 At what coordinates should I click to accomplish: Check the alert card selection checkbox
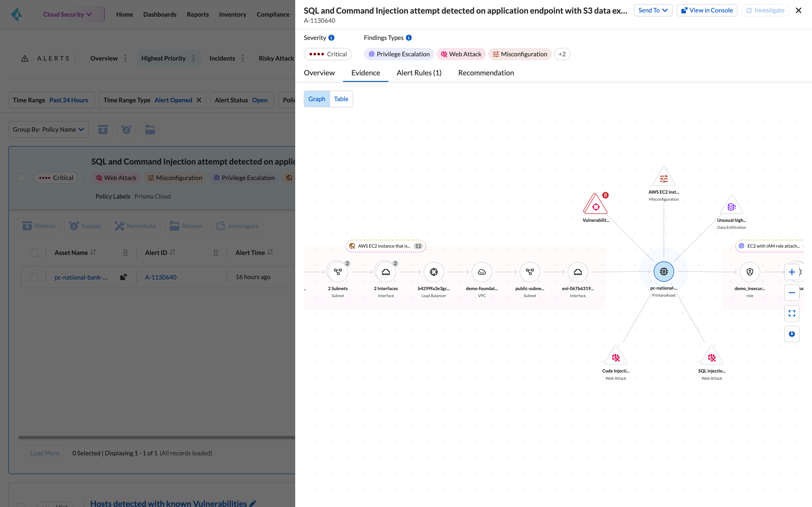[21, 178]
